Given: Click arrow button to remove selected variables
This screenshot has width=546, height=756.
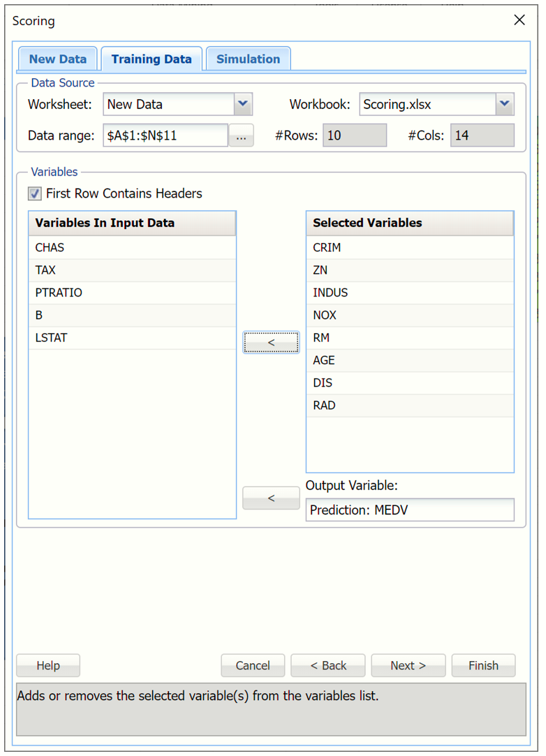Looking at the screenshot, I should tap(271, 342).
